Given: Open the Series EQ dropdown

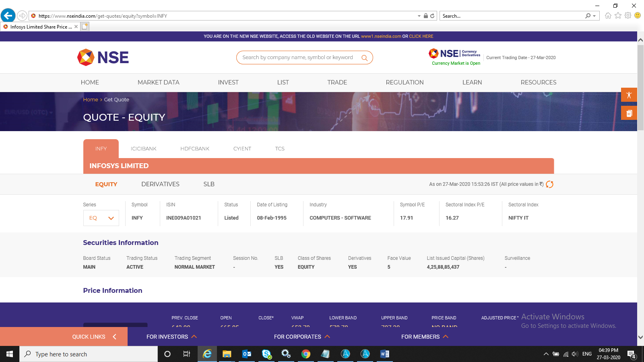Looking at the screenshot, I should tap(101, 218).
